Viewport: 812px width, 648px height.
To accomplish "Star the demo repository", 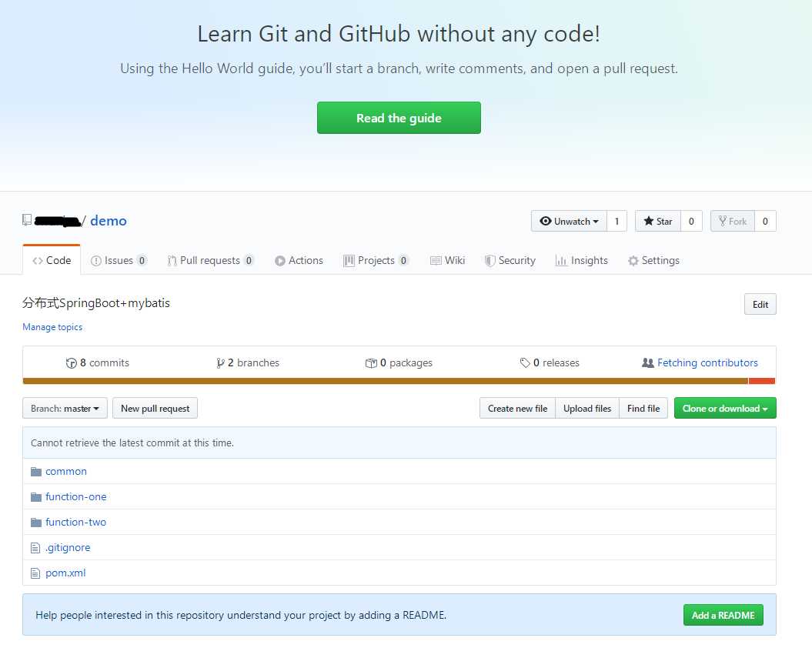I will pos(657,221).
